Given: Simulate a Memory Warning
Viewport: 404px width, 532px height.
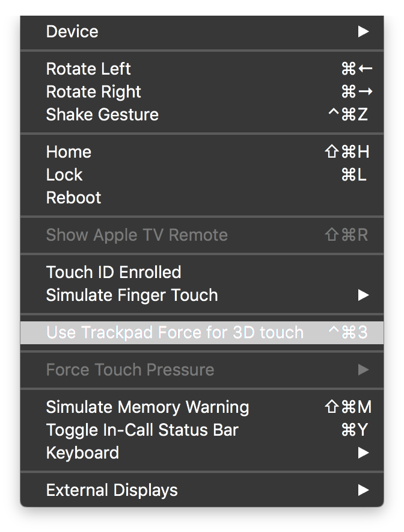Looking at the screenshot, I should pyautogui.click(x=147, y=407).
